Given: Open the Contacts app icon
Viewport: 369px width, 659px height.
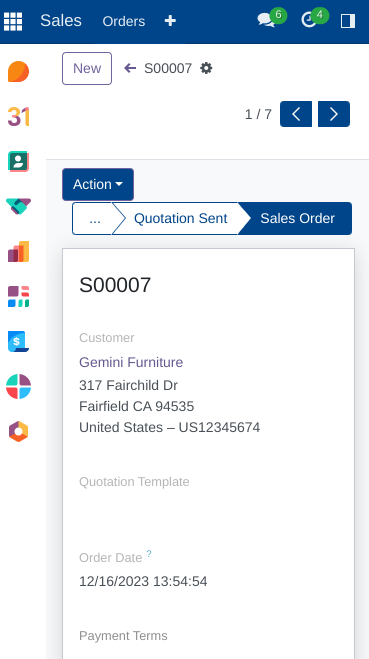Looking at the screenshot, I should pos(18,161).
